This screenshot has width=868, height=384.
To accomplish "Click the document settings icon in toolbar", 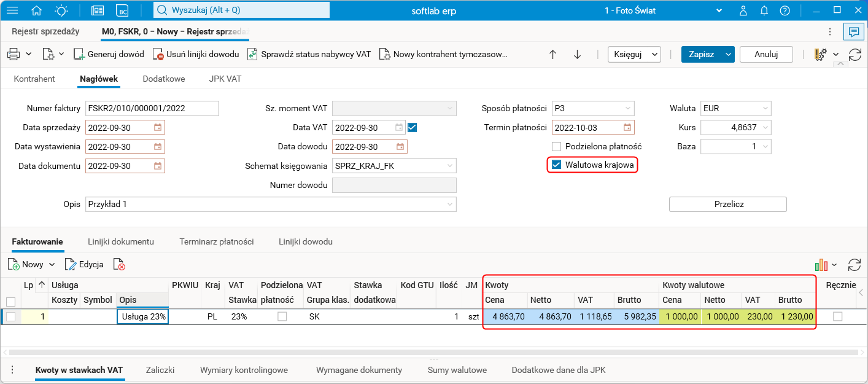I will (x=48, y=54).
